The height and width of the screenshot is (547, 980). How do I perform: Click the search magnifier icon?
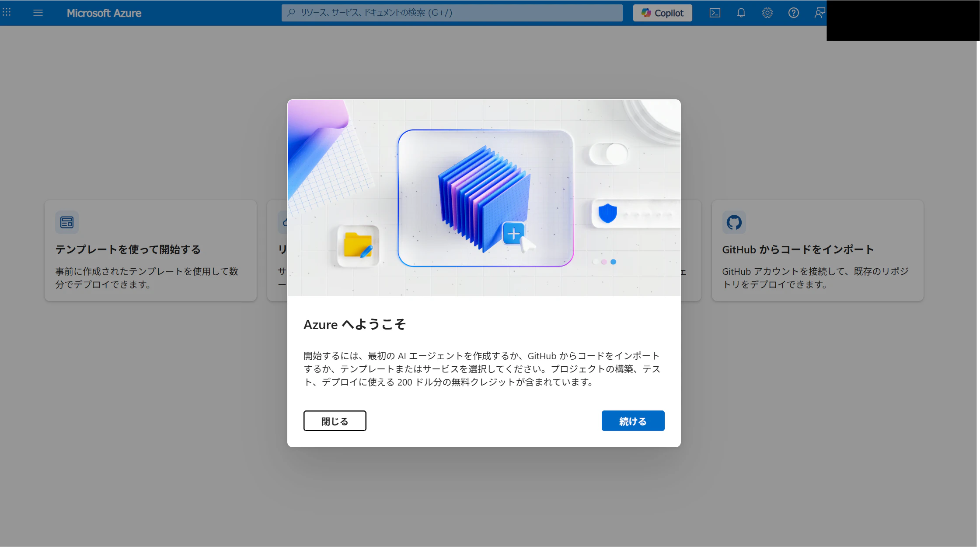point(291,13)
